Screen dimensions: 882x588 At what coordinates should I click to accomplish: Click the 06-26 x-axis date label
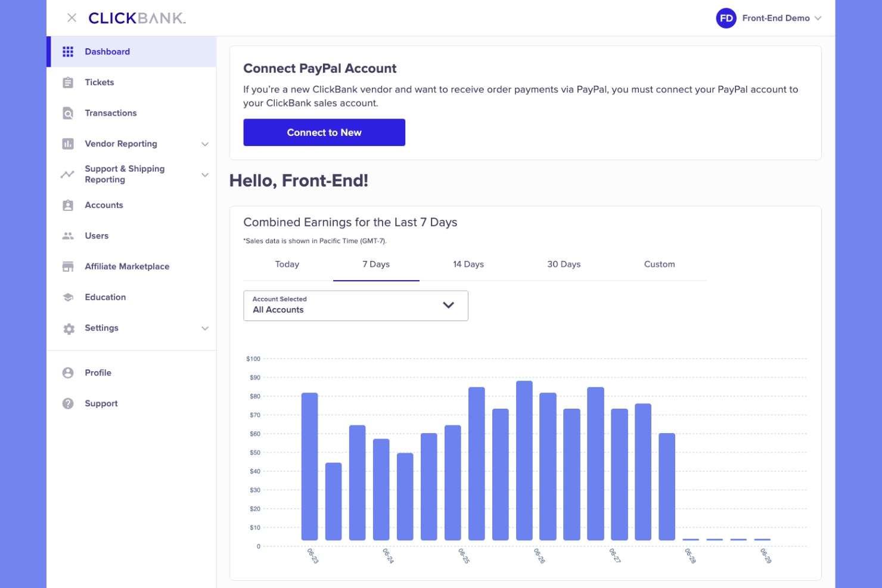click(x=539, y=556)
